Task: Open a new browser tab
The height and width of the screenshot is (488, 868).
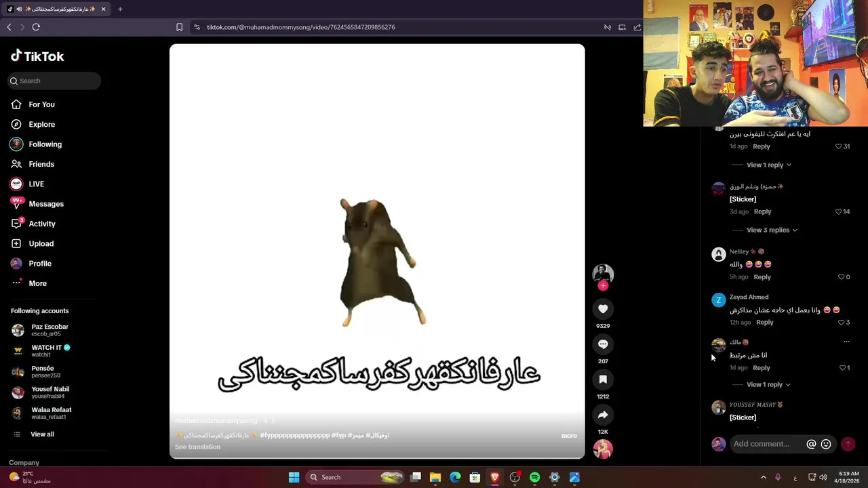Action: tap(120, 9)
